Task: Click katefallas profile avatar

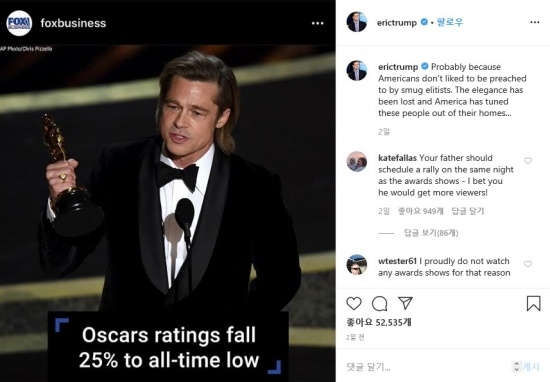Action: point(357,161)
